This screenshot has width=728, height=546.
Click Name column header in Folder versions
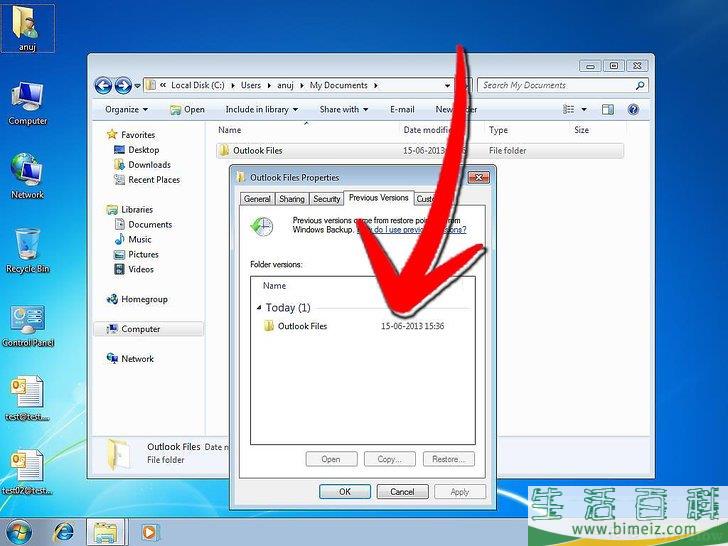(x=274, y=286)
